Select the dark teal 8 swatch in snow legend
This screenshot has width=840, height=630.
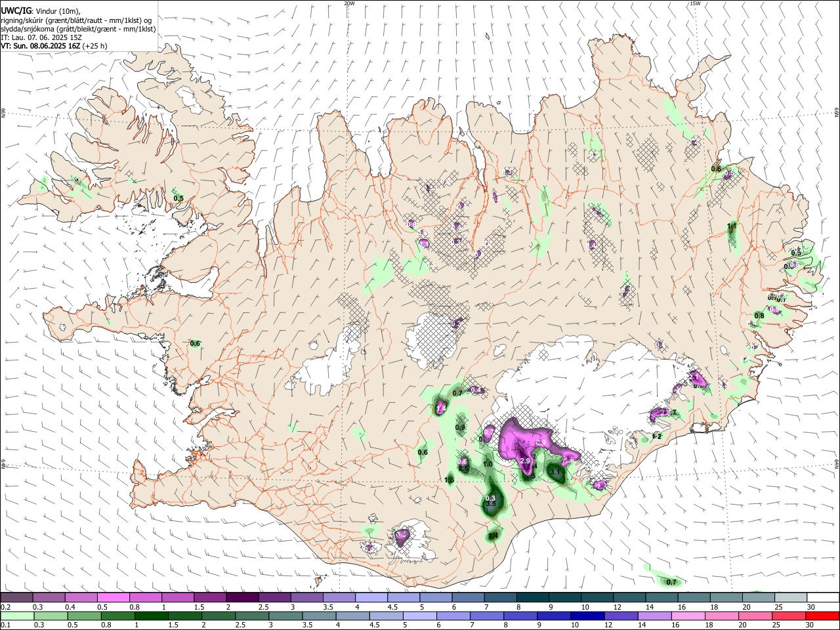click(x=533, y=598)
